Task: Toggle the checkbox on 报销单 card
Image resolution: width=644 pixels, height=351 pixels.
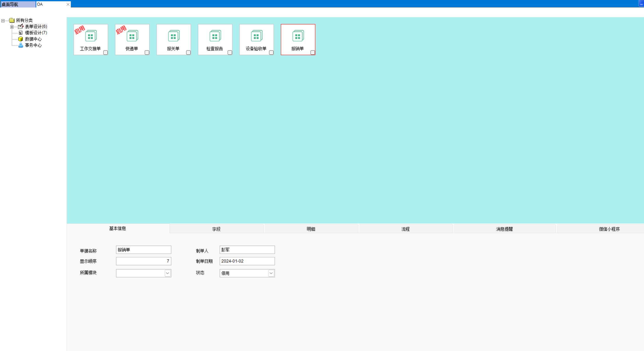Action: [312, 52]
